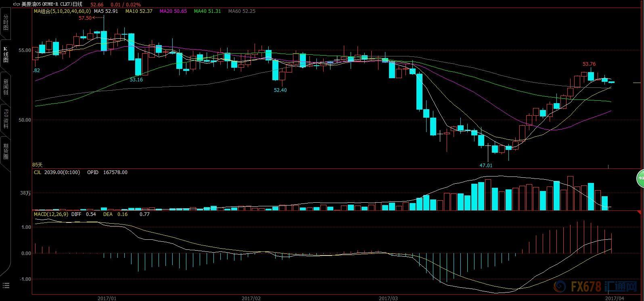Click the MA40 51.31 legend
The height and width of the screenshot is (301, 644).
(x=207, y=11)
